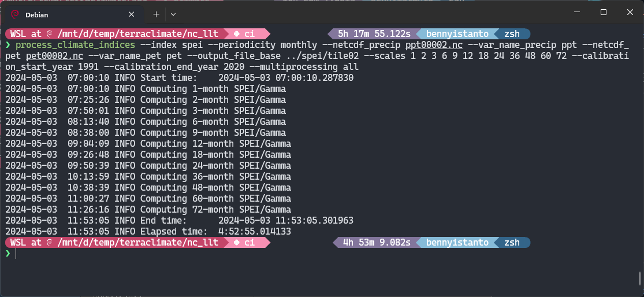The image size is (644, 297).
Task: Click the 5h 17m 55.122s duration segment
Action: (374, 34)
